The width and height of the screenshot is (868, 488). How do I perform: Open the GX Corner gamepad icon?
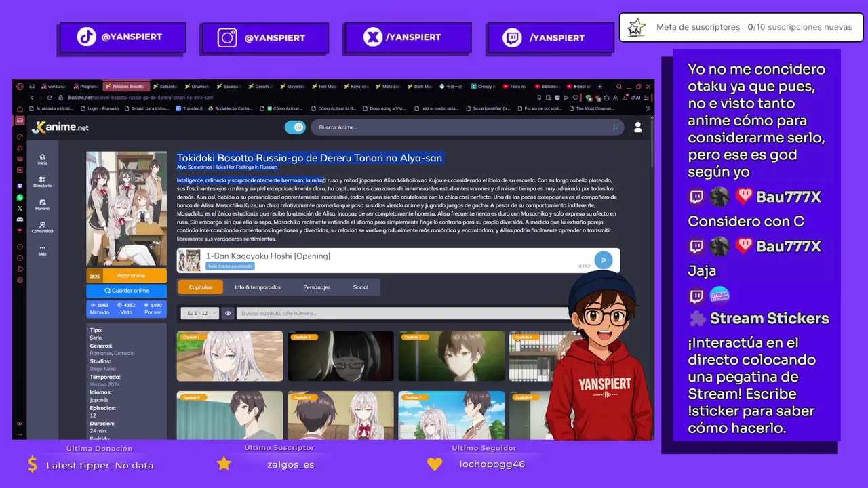(x=20, y=120)
